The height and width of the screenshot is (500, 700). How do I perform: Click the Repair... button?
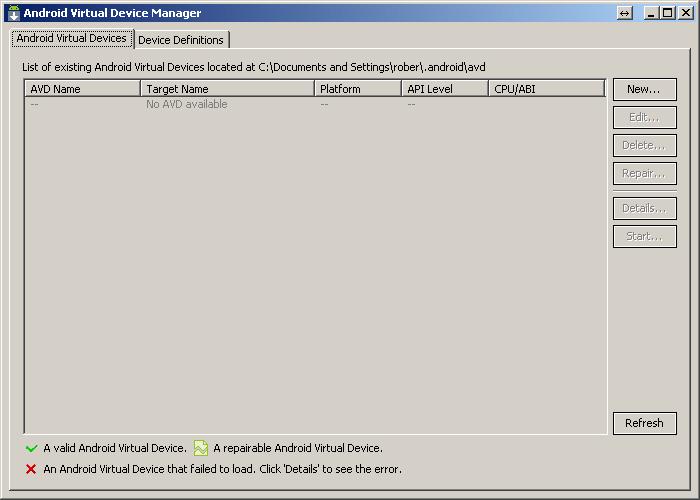pos(644,173)
